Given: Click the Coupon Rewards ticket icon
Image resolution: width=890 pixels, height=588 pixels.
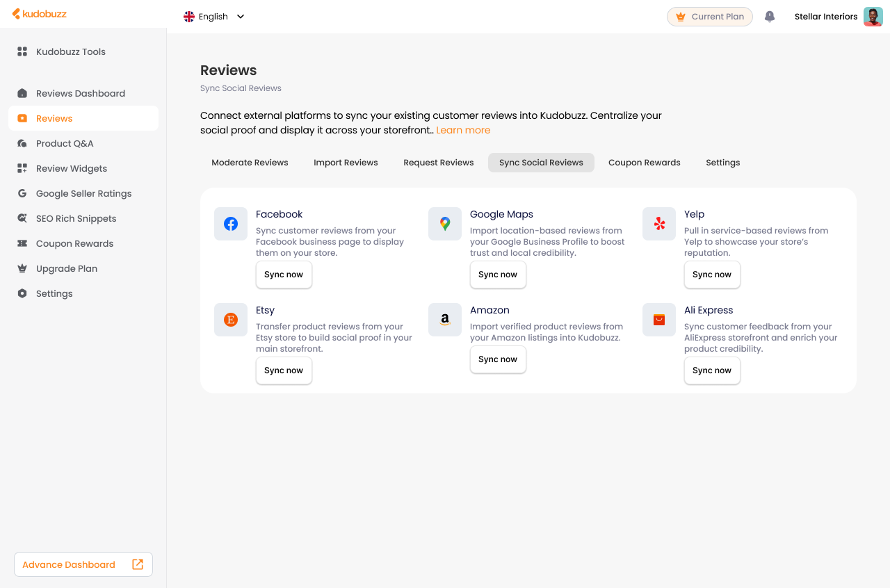Looking at the screenshot, I should 22,243.
